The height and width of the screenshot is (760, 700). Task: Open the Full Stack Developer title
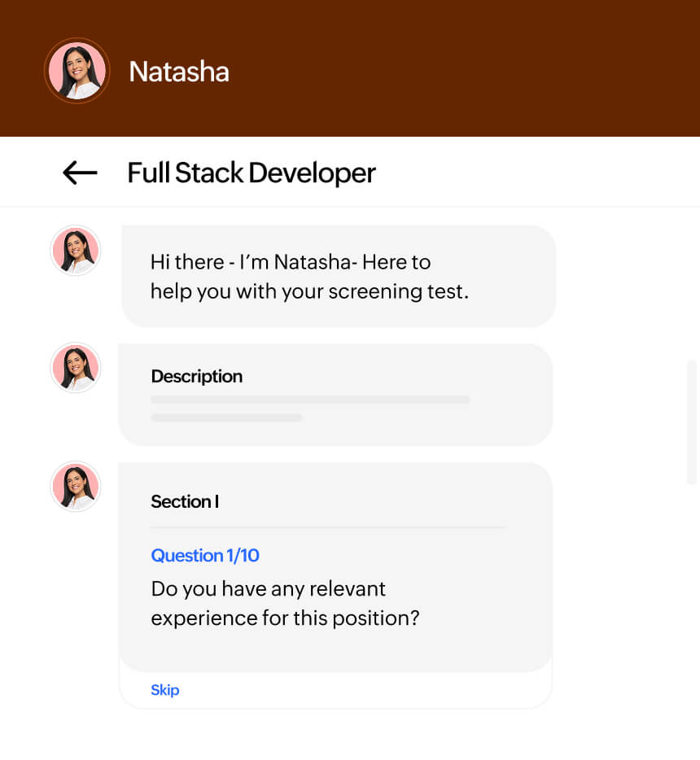click(251, 173)
